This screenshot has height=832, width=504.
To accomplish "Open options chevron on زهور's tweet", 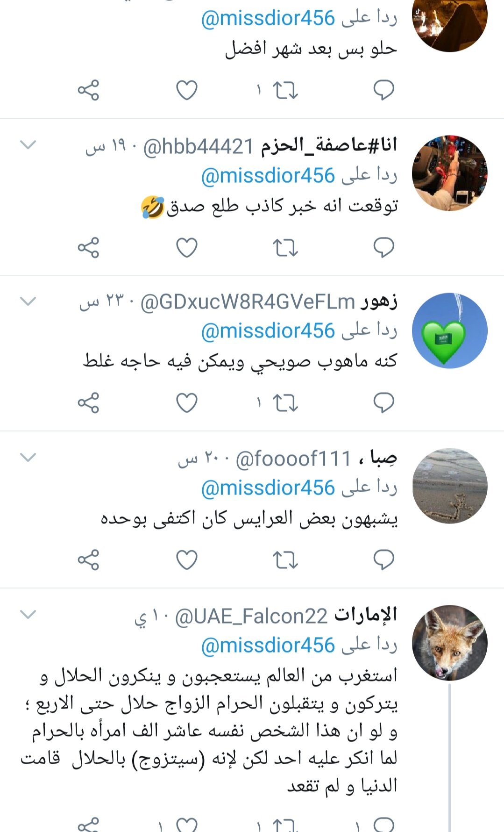I will (28, 301).
